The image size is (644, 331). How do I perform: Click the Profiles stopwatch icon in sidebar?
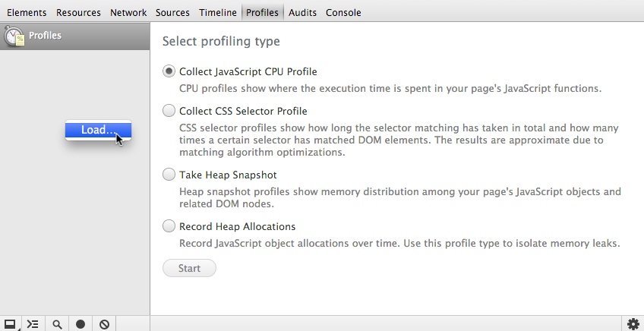14,36
